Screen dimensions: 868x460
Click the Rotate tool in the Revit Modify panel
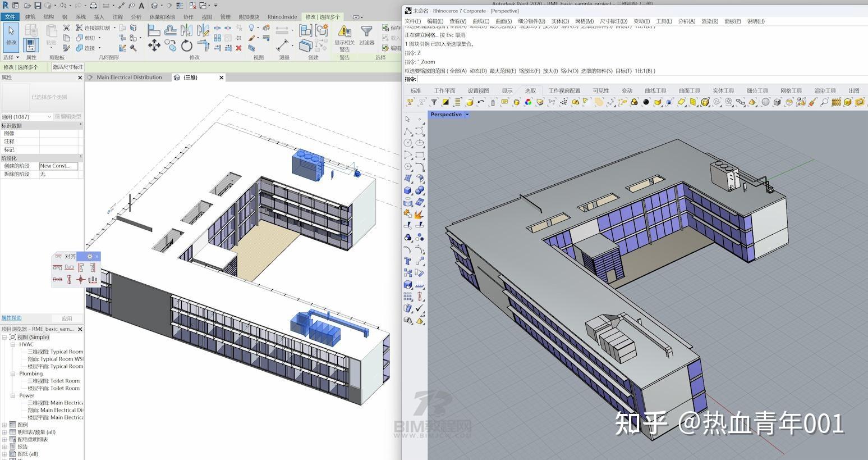pyautogui.click(x=187, y=47)
